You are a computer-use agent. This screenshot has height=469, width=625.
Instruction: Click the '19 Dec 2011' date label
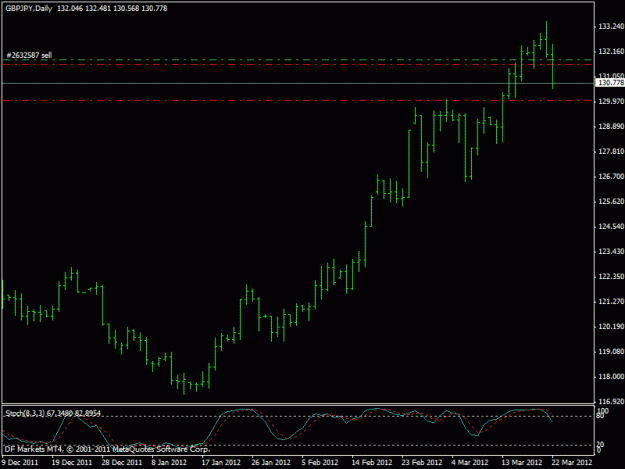[x=72, y=462]
